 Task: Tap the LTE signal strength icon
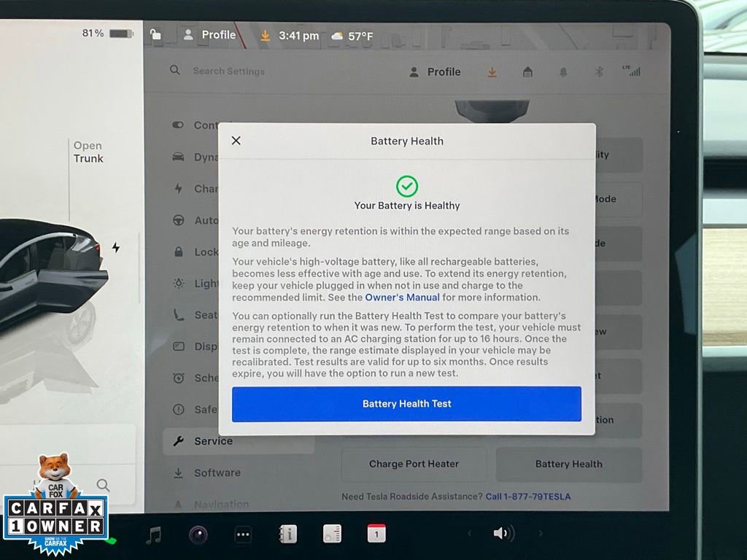tap(631, 71)
